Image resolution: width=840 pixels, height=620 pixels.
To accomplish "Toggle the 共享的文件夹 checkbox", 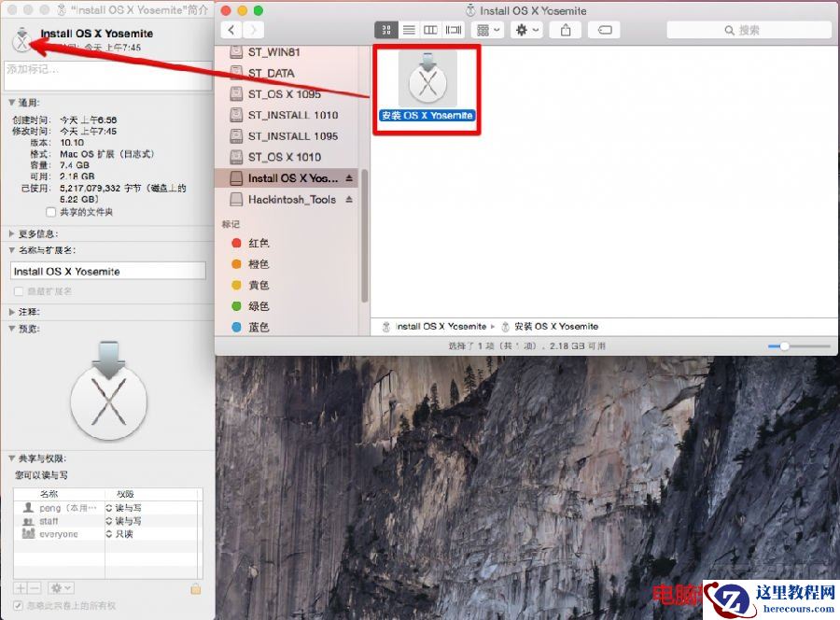I will tap(51, 212).
